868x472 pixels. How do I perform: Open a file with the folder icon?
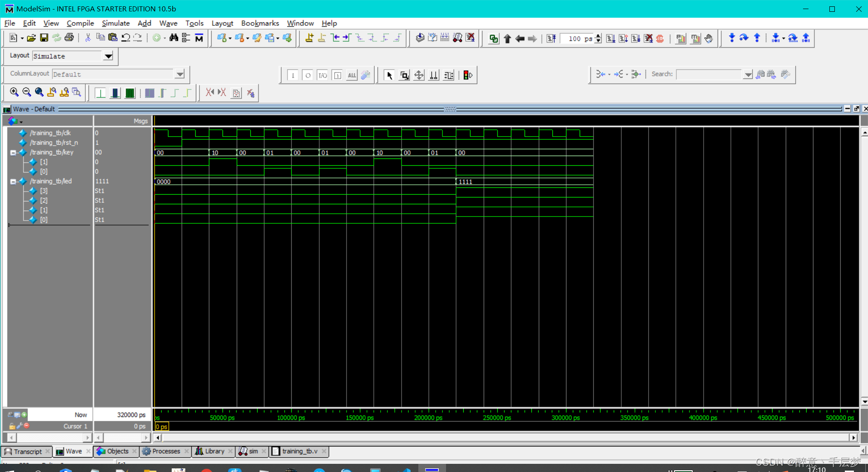(x=31, y=38)
